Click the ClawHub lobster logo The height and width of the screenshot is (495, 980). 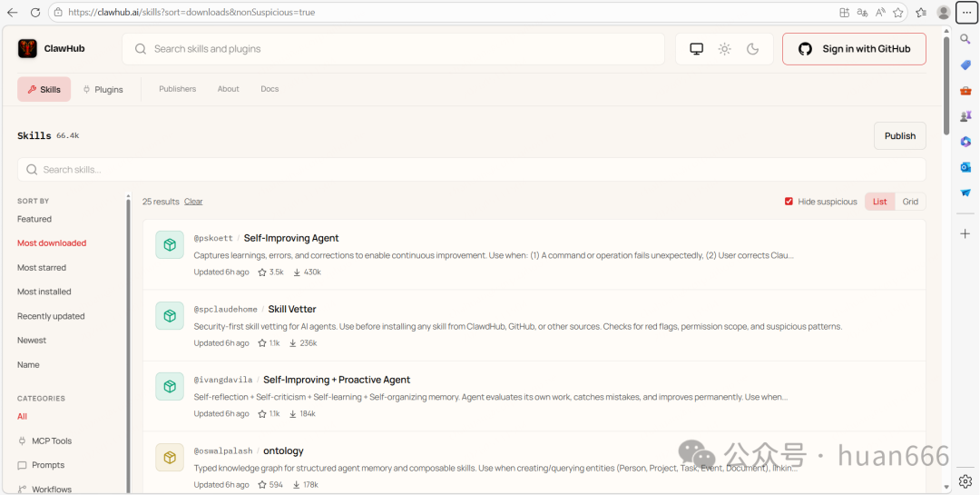(x=27, y=49)
